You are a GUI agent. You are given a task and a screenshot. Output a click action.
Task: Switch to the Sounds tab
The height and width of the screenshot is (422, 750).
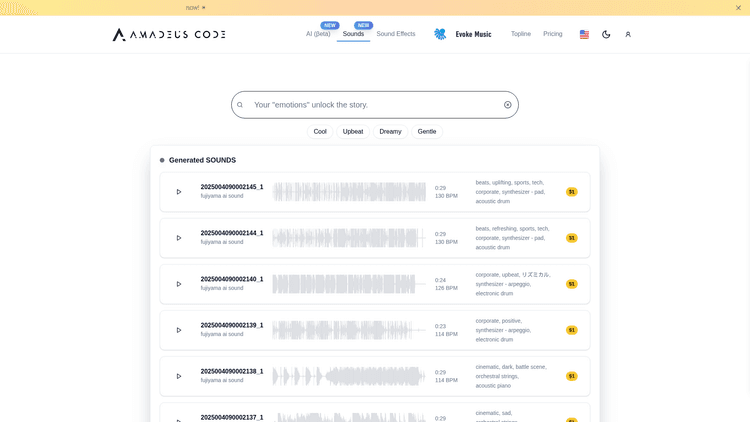353,34
